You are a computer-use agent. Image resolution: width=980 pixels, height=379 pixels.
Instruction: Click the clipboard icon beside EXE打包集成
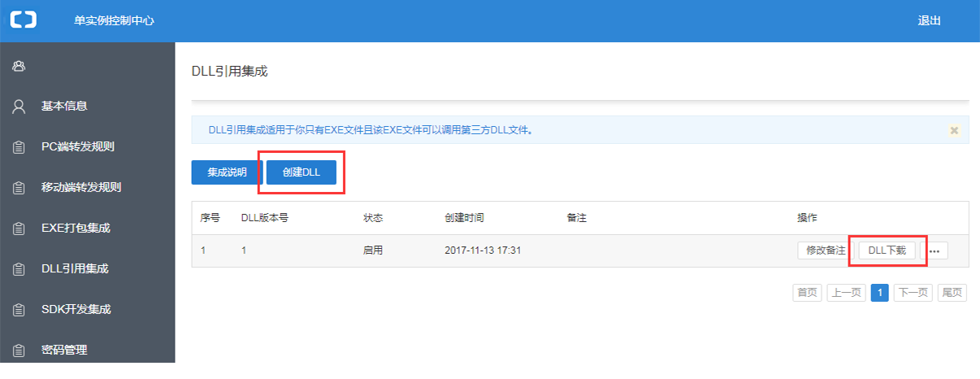19,229
